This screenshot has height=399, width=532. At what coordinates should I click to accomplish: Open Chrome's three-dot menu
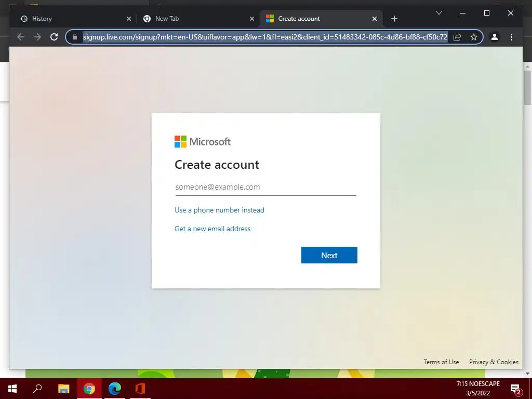(511, 37)
